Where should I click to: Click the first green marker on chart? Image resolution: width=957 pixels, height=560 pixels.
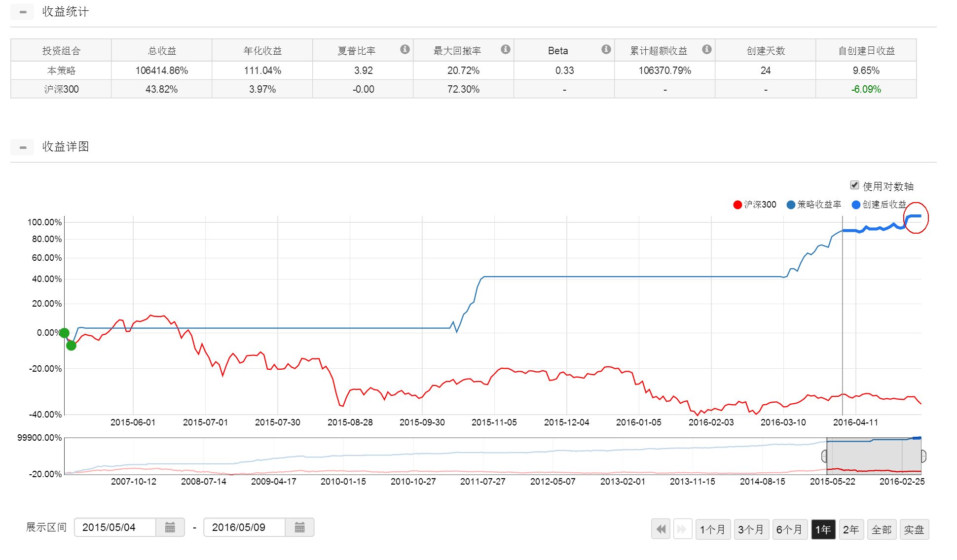click(64, 333)
